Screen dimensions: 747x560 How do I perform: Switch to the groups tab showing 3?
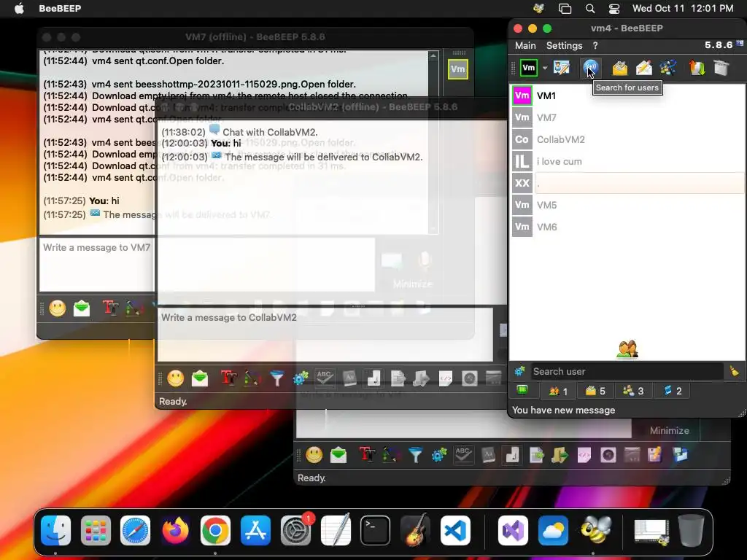(x=633, y=391)
